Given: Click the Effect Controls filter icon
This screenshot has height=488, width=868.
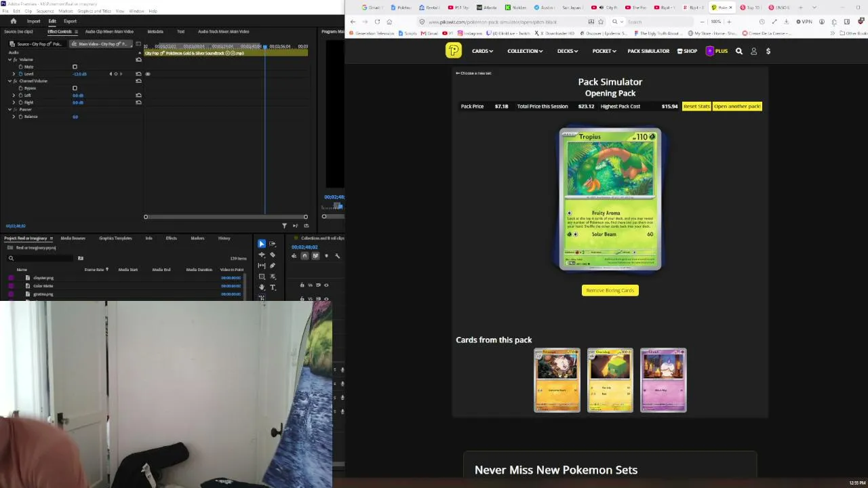Looking at the screenshot, I should tap(284, 226).
